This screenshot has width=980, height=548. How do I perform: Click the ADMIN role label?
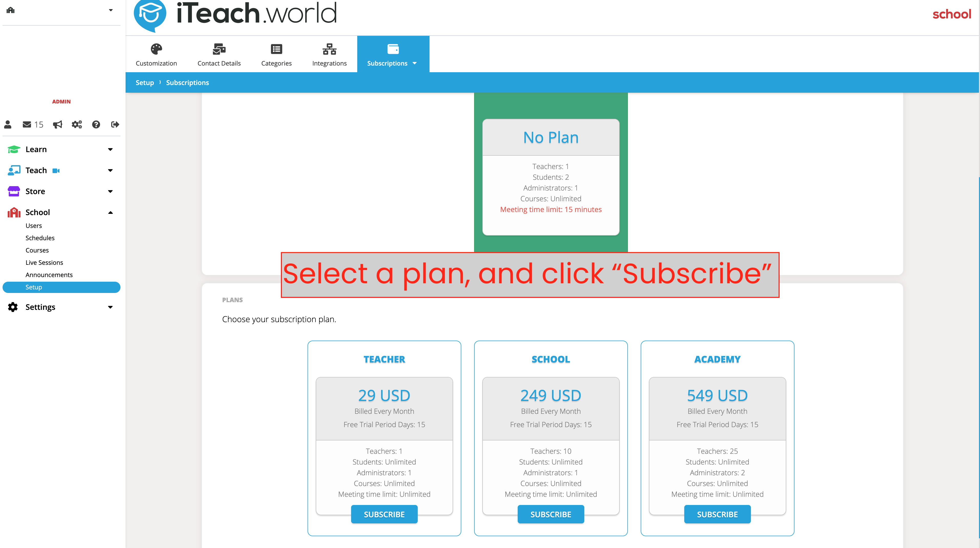(x=61, y=101)
